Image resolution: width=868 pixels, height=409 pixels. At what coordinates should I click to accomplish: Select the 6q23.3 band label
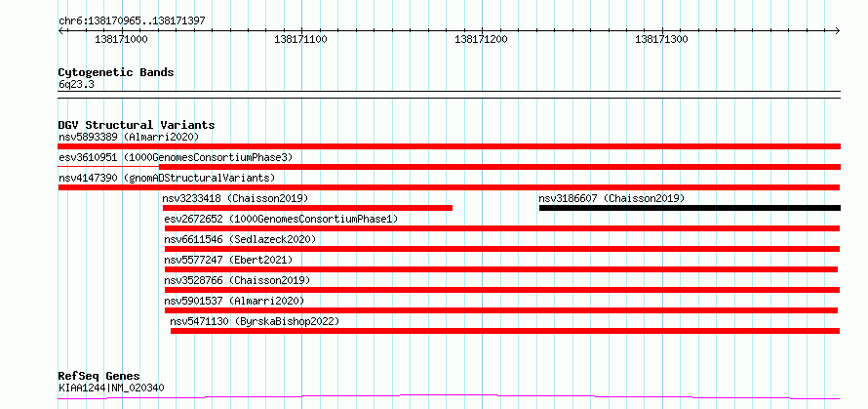click(76, 84)
